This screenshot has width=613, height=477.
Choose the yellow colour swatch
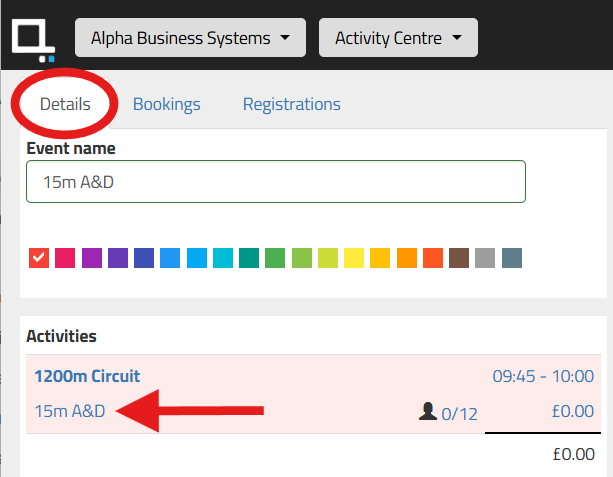click(x=354, y=258)
